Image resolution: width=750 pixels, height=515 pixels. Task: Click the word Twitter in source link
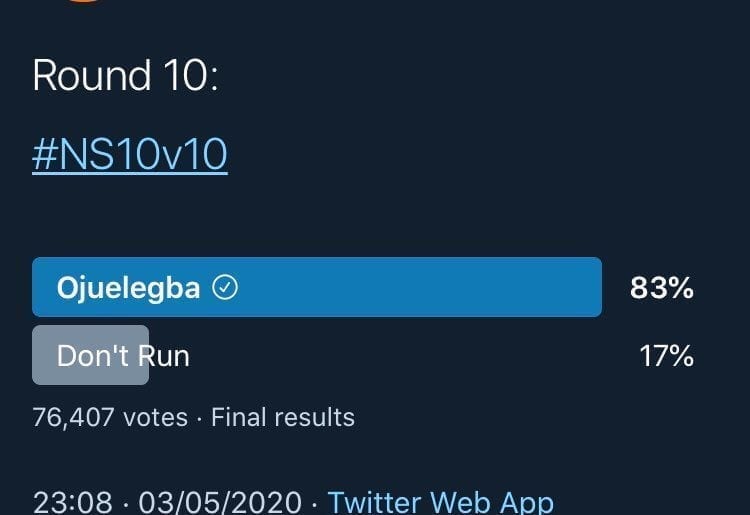(375, 501)
